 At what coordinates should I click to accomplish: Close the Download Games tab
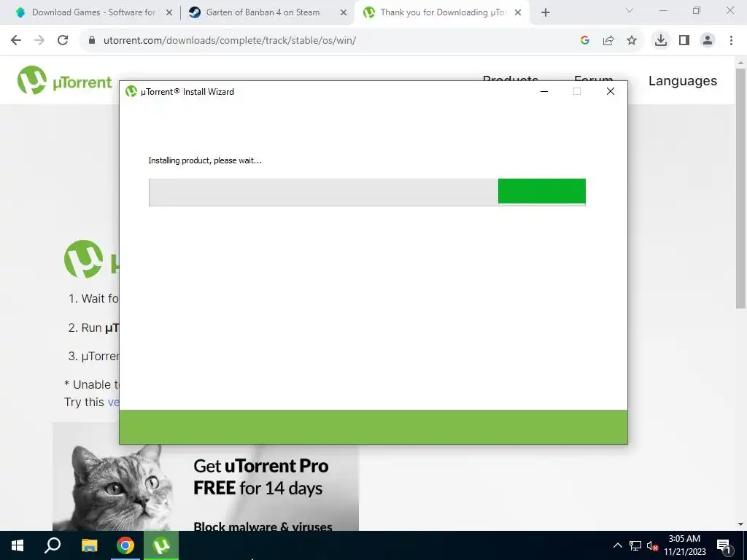click(169, 13)
